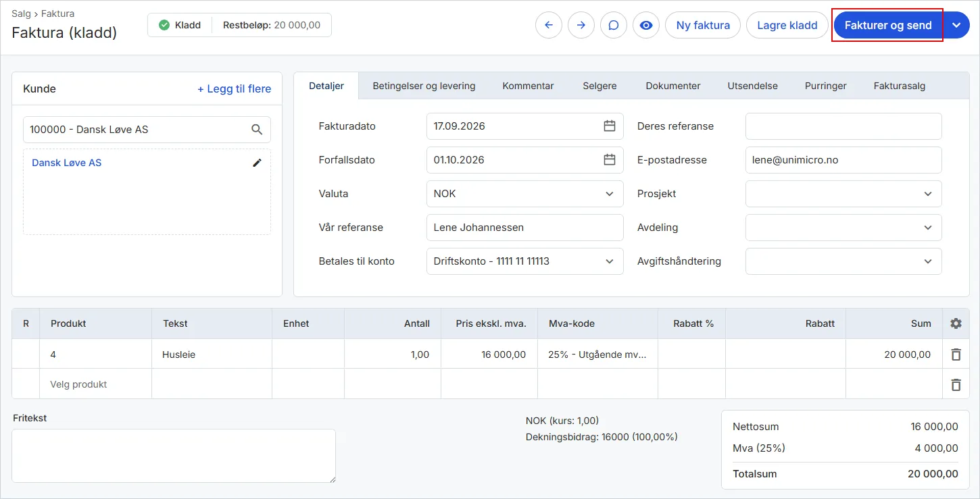The image size is (980, 499).
Task: Click the customer search magnifier icon
Action: (257, 130)
